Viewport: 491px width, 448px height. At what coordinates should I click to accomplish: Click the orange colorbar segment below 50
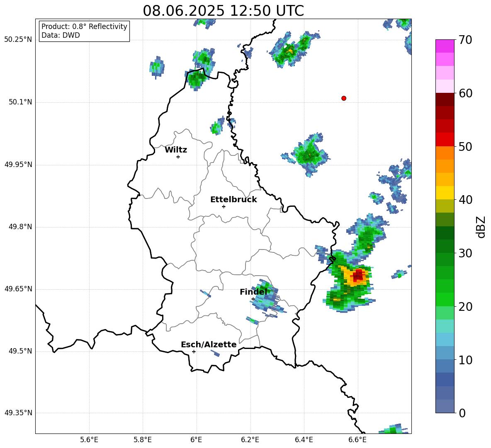(x=445, y=153)
